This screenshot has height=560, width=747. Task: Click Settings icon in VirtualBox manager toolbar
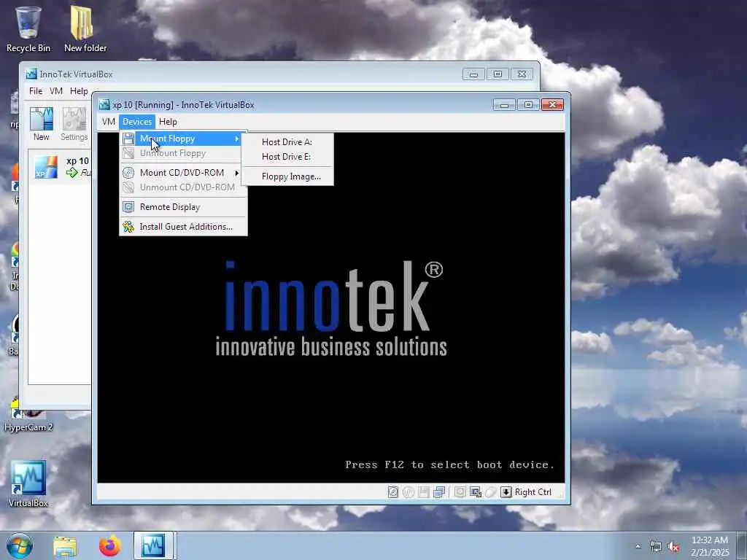74,119
